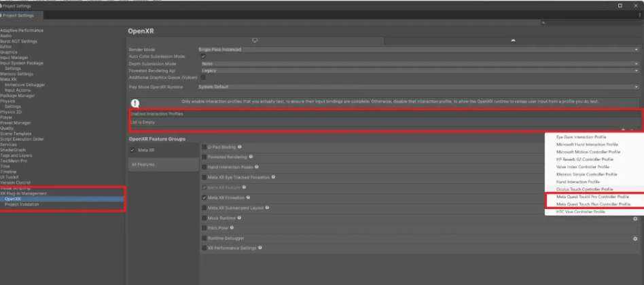Viewport: 644px width, 285px height.
Task: Expand the Depth Submission Mode dropdown
Action: (419, 63)
